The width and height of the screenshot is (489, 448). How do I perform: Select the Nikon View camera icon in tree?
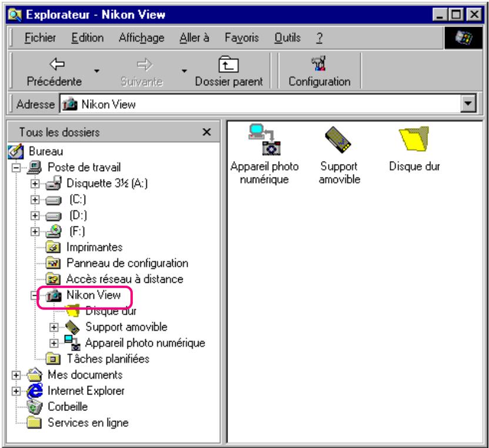click(x=53, y=295)
